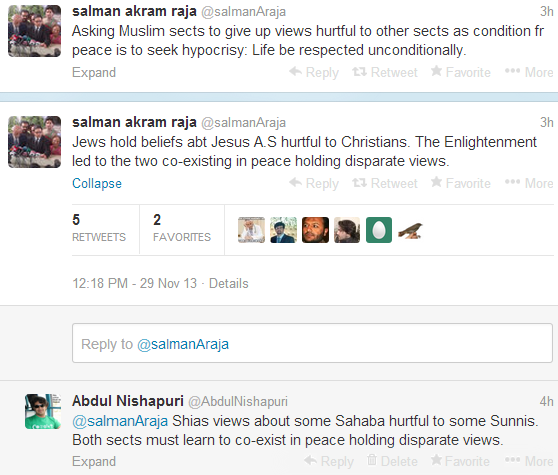View the 2 favorites count
This screenshot has width=558, height=475.
click(182, 228)
